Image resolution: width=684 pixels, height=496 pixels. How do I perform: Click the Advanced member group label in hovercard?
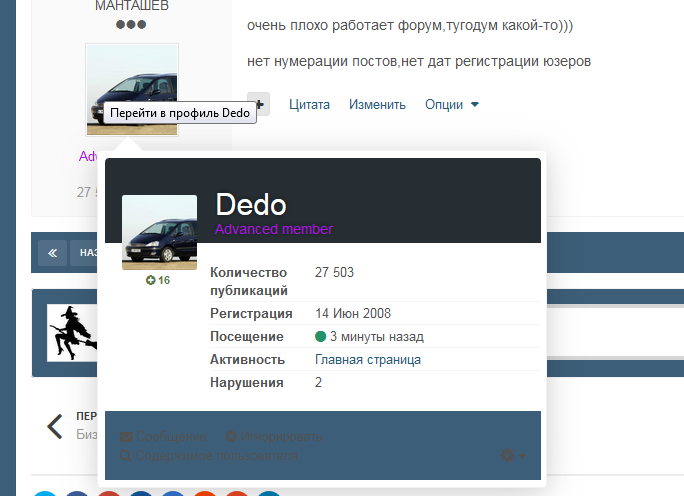[274, 229]
